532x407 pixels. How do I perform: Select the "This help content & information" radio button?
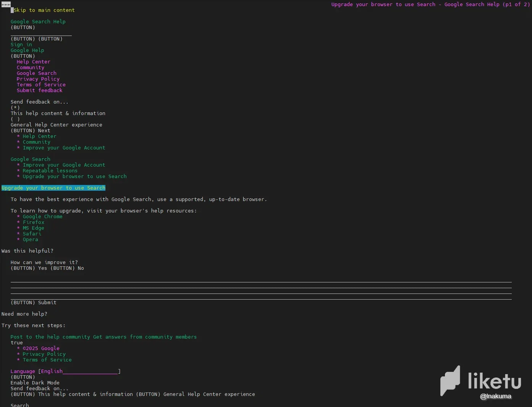pyautogui.click(x=15, y=107)
